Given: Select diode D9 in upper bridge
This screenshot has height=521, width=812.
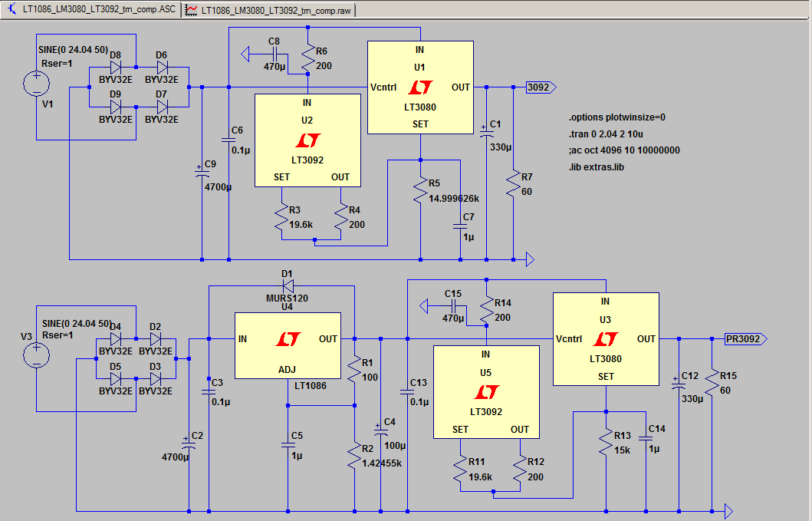Looking at the screenshot, I should (116, 107).
